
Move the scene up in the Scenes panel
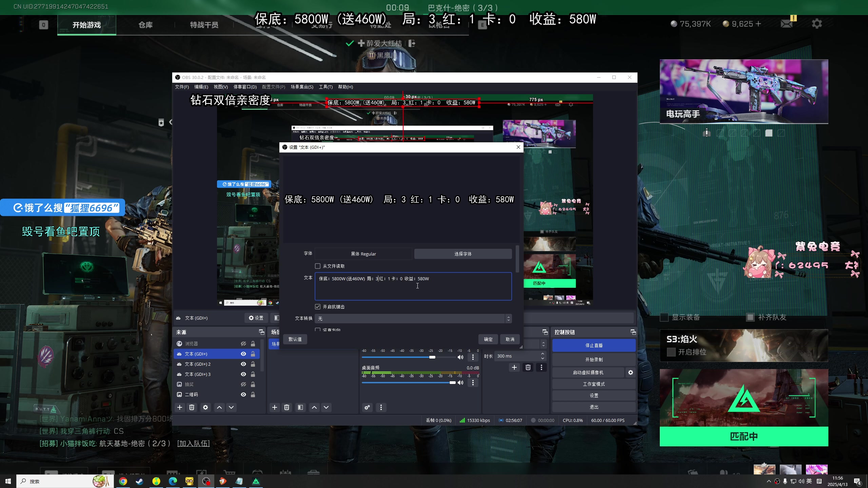314,407
